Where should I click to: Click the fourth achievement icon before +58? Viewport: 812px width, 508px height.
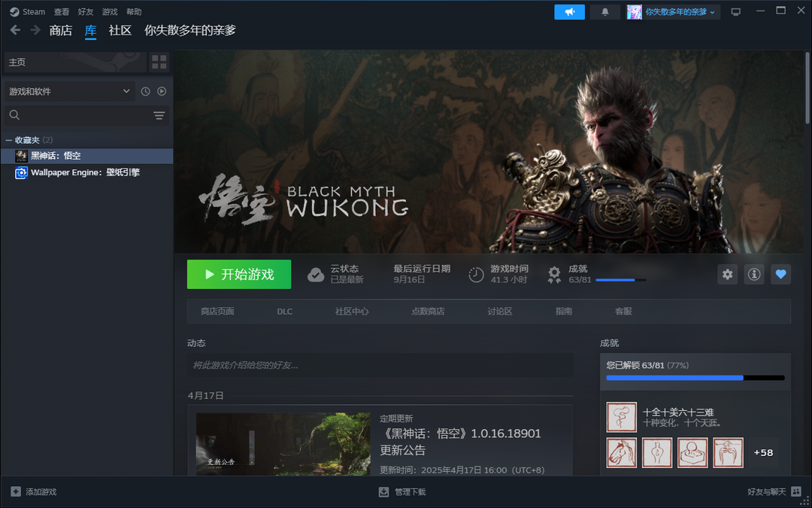(728, 452)
